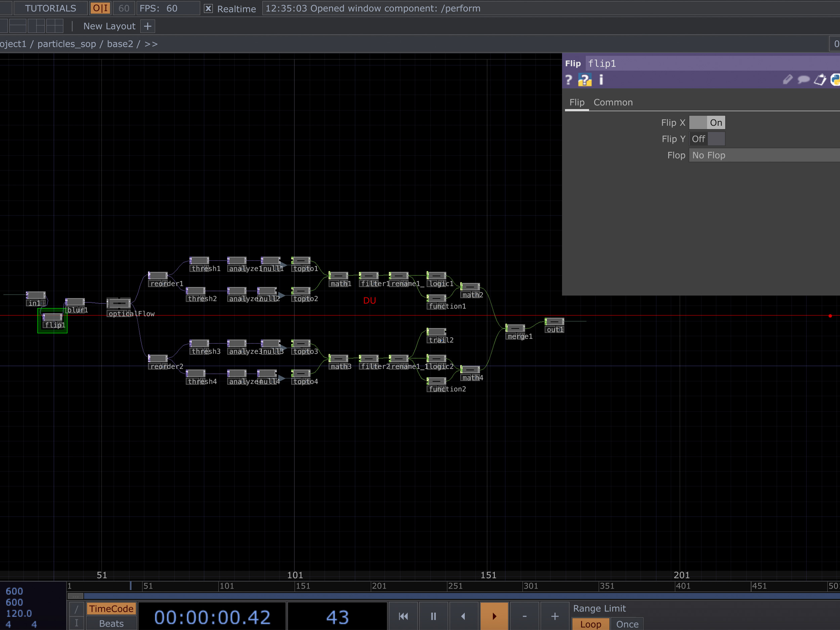Switch to the Common parameter tab
The width and height of the screenshot is (840, 630).
click(x=613, y=102)
